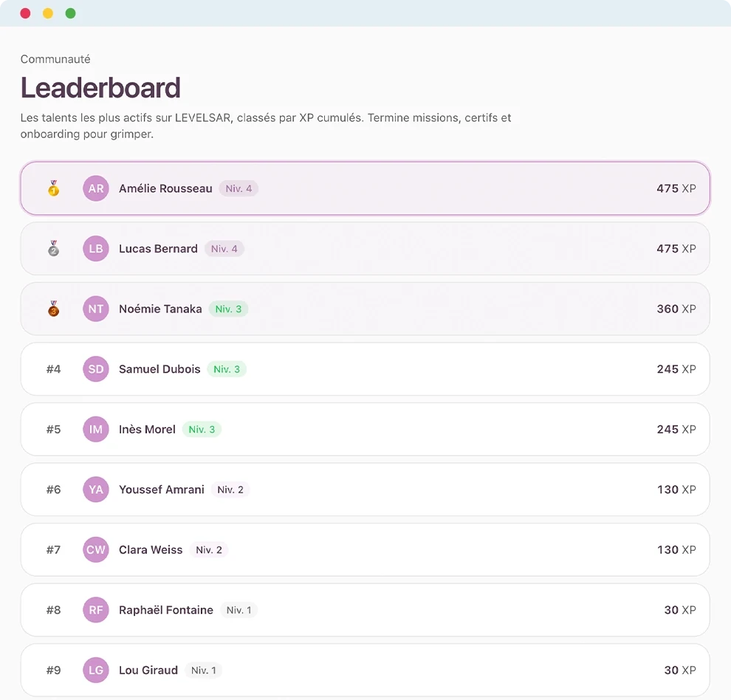
Task: Select the name Youssef Amrani
Action: coord(161,490)
